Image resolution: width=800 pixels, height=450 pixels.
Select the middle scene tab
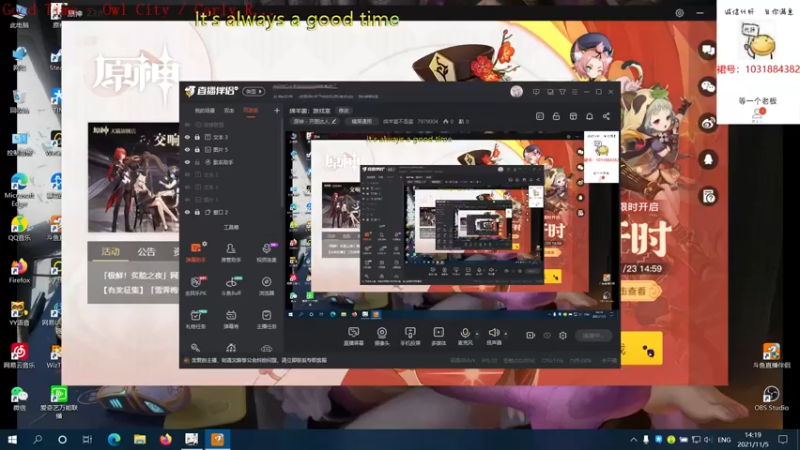coord(229,111)
